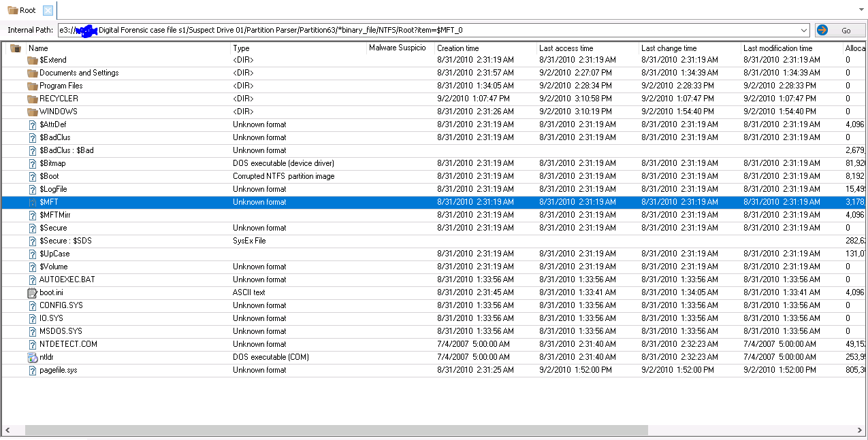The width and height of the screenshot is (868, 440).
Task: Click the Root tab folder icon
Action: (x=12, y=10)
